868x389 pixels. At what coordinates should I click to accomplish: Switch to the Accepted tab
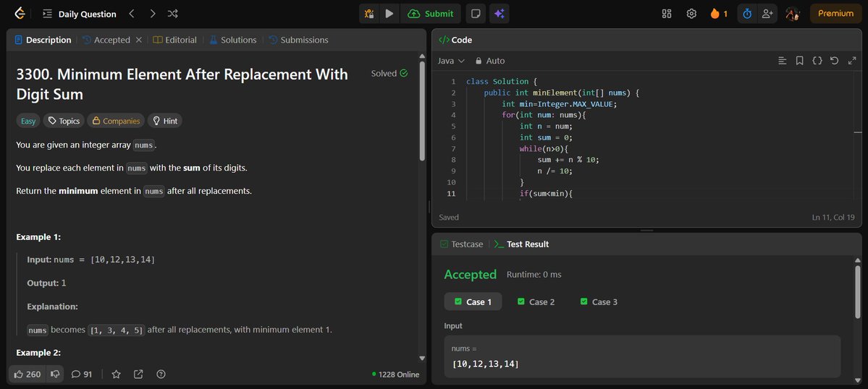[106, 40]
